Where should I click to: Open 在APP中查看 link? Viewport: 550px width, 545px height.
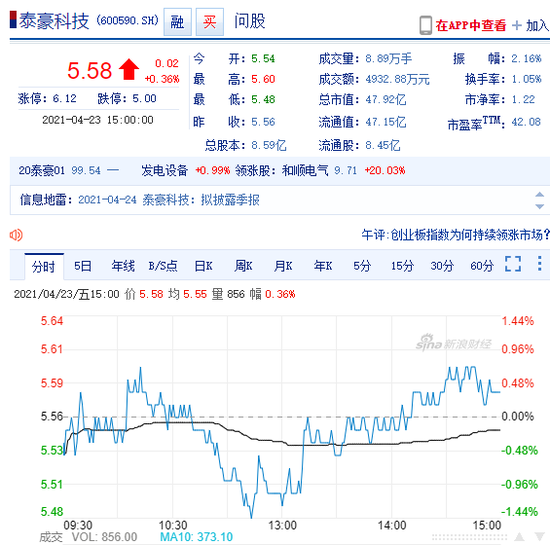471,26
